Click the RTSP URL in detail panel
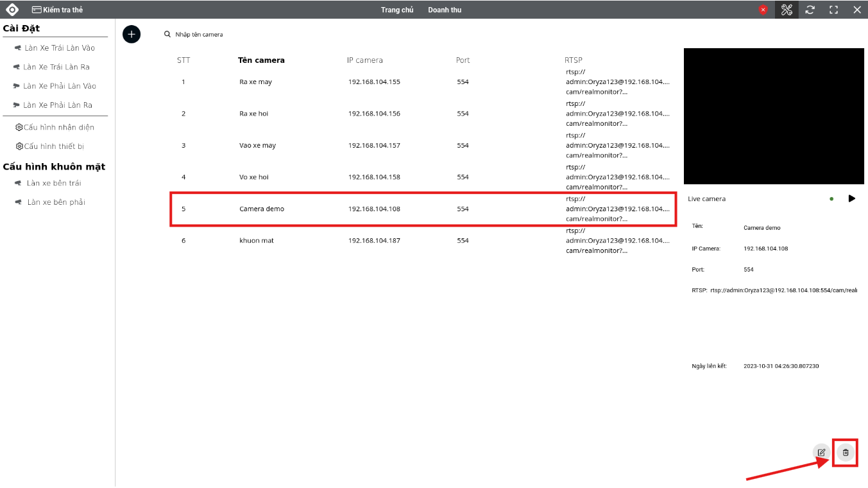Screen dimensions: 868x488 783,290
